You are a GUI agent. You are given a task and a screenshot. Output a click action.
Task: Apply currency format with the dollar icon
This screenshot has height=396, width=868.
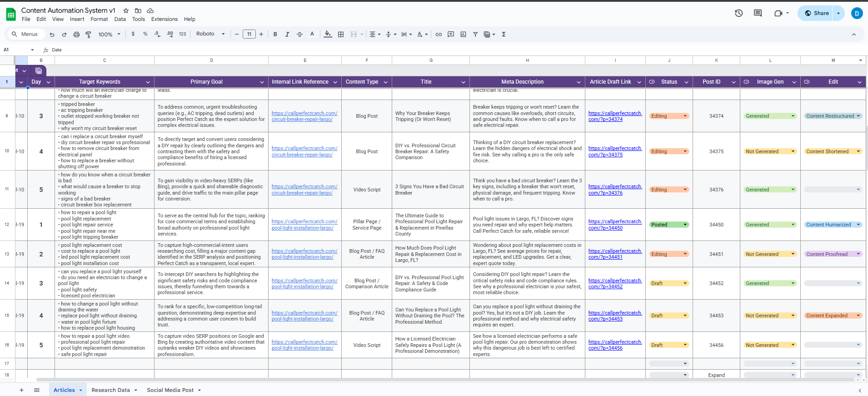tap(133, 34)
